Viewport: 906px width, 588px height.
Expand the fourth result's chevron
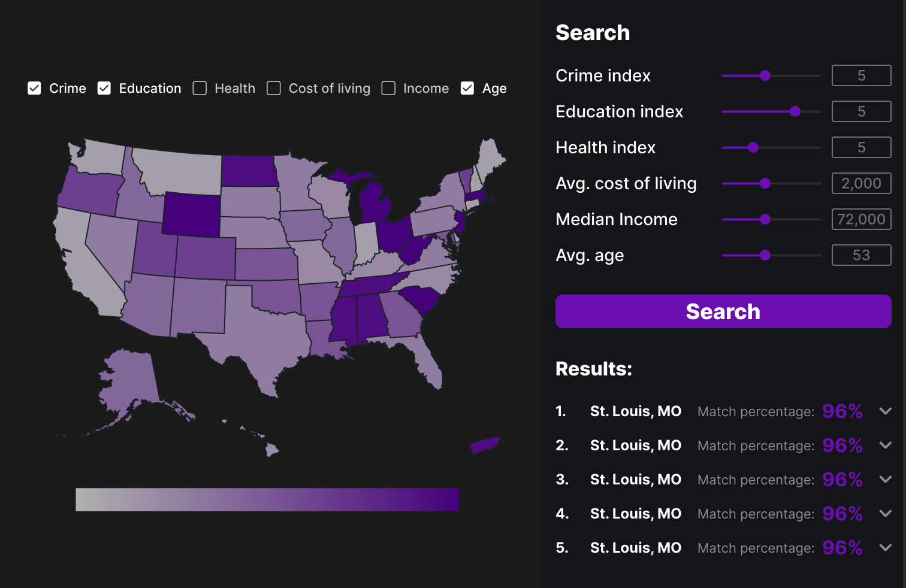tap(885, 514)
